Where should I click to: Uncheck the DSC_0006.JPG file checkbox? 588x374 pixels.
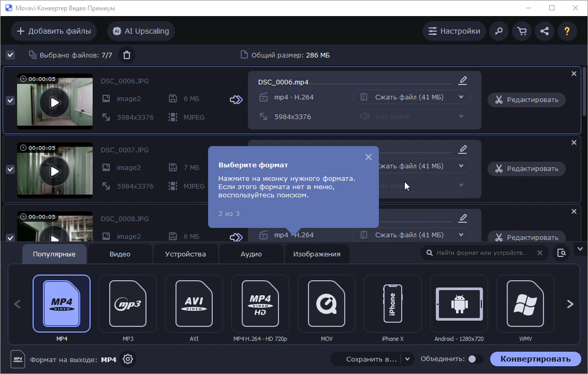[10, 100]
